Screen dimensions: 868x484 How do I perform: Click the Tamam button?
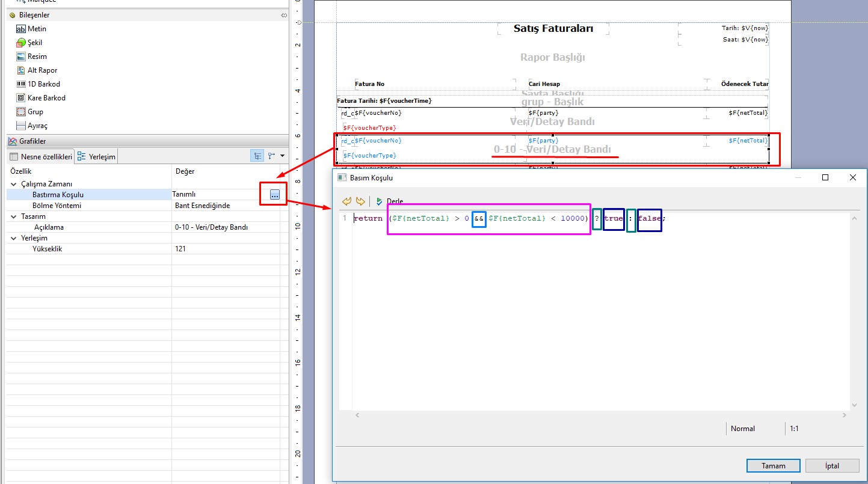(773, 466)
